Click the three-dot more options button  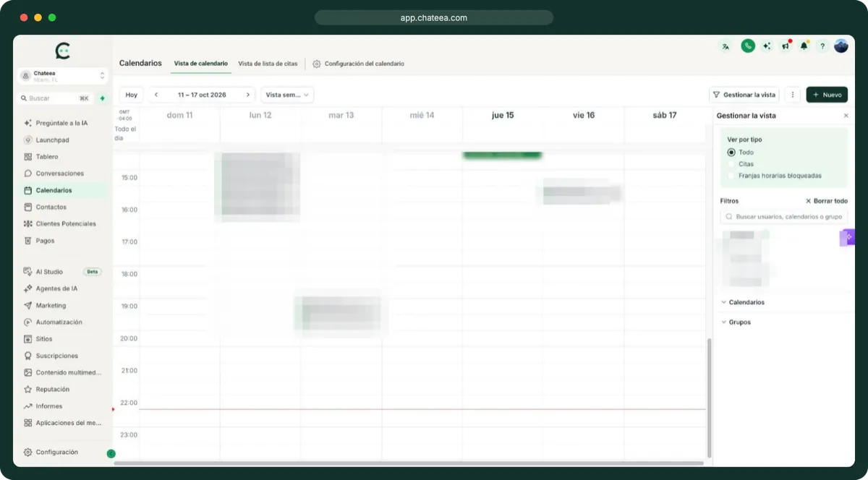tap(793, 95)
